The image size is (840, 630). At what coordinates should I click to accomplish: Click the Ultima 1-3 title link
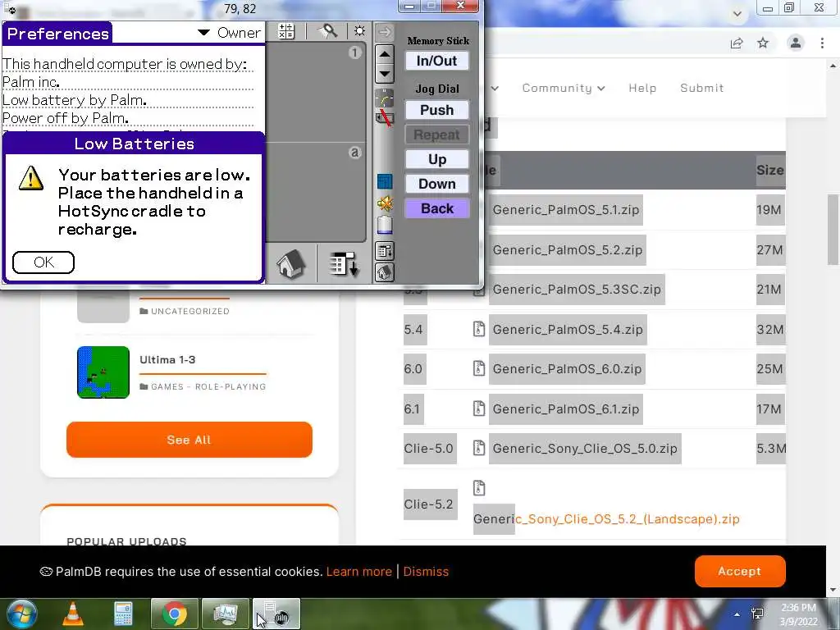[x=167, y=359]
